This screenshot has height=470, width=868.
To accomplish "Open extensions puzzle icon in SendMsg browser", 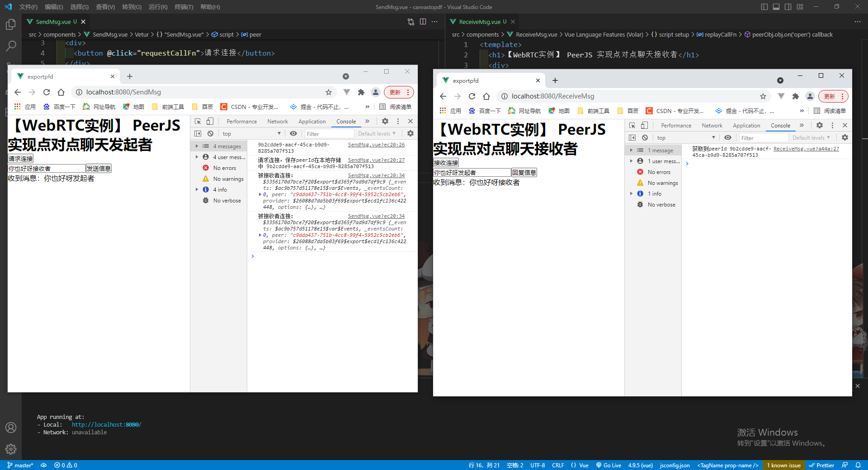I will click(361, 92).
